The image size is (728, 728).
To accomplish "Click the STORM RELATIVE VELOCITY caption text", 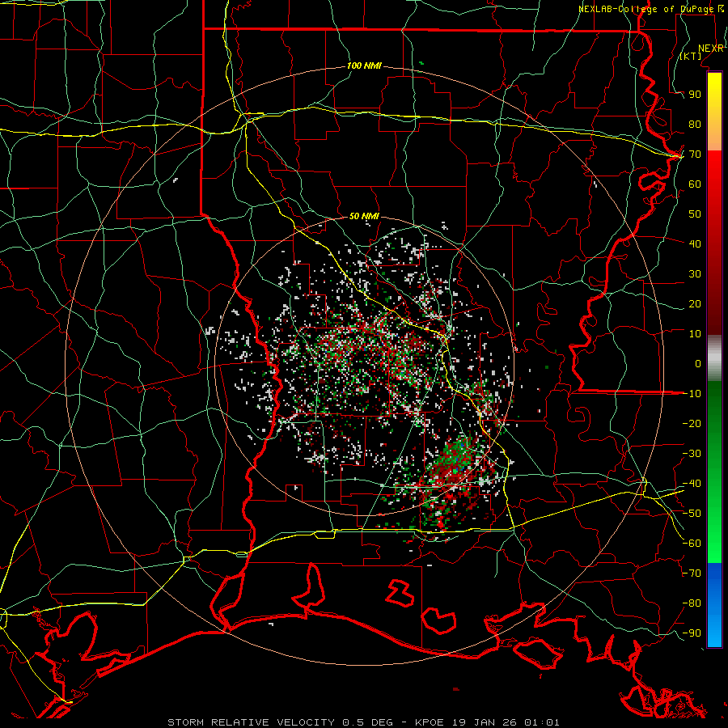I will point(251,722).
